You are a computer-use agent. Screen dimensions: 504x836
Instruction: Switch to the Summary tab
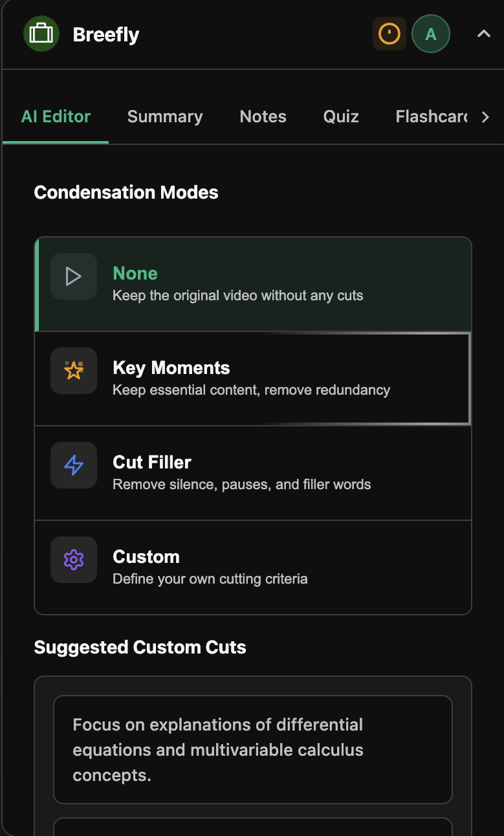[x=164, y=117]
